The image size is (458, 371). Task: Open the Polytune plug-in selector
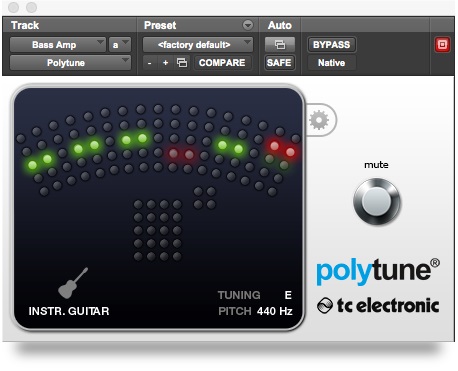(70, 63)
